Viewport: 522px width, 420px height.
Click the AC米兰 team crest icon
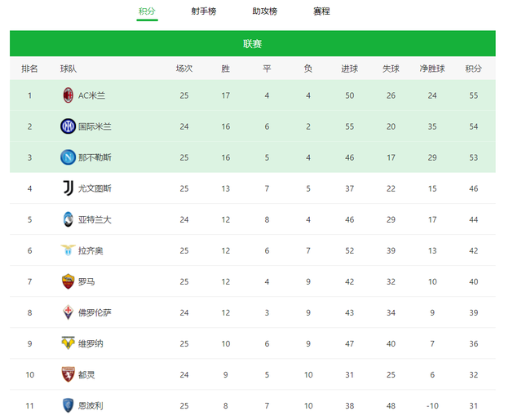(x=69, y=95)
